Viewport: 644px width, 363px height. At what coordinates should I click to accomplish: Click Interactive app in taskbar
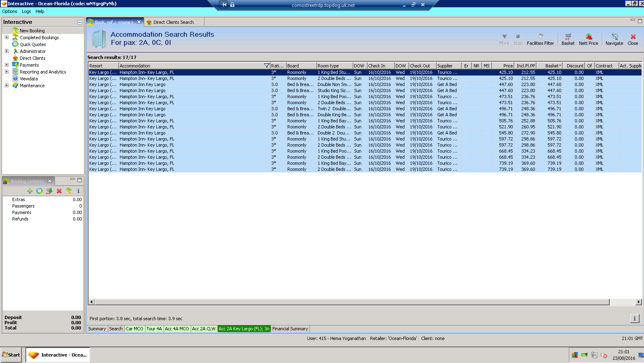coord(58,355)
